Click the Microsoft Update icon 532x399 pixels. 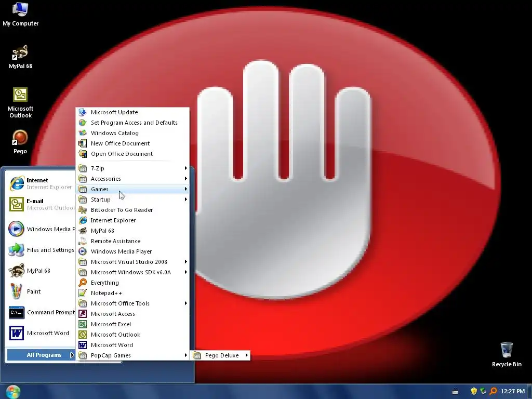pyautogui.click(x=83, y=112)
